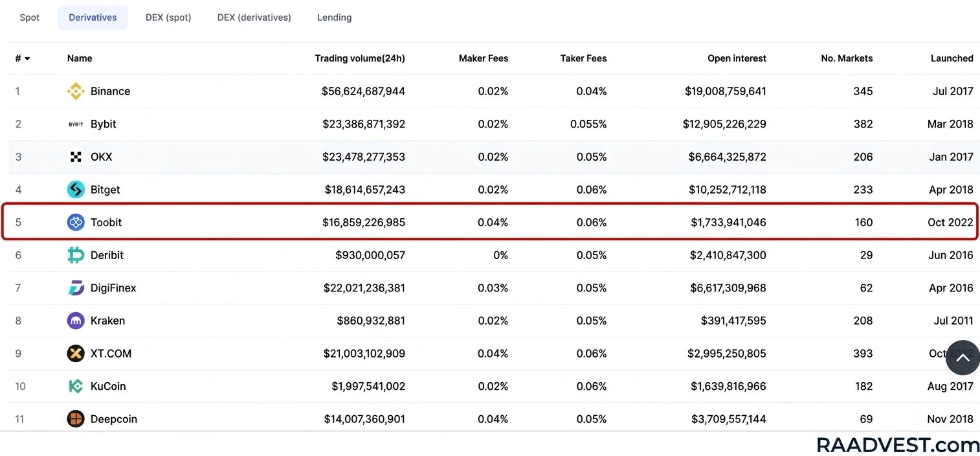Sort by No. Markets column header
This screenshot has height=456, width=980.
point(847,58)
